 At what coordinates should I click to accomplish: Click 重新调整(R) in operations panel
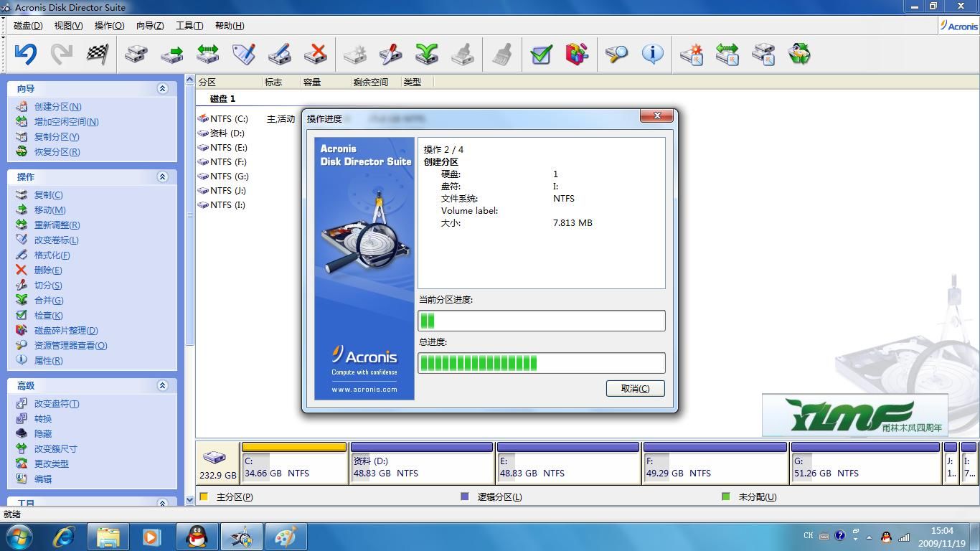(x=57, y=225)
